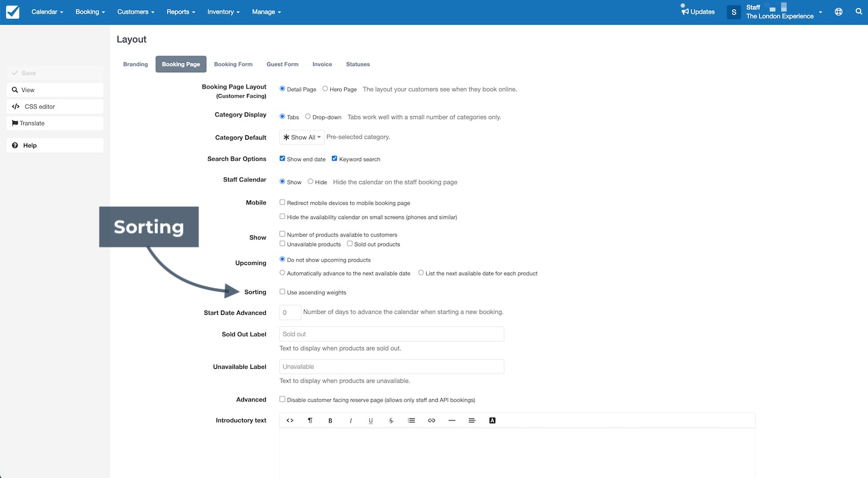The height and width of the screenshot is (478, 868).
Task: Open the Updates megaphone notification
Action: pos(698,12)
